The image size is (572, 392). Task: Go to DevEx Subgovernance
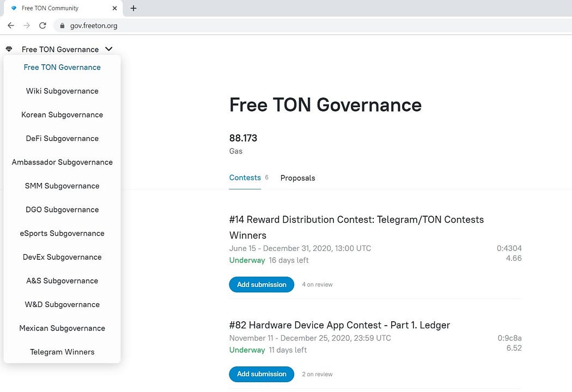[62, 257]
